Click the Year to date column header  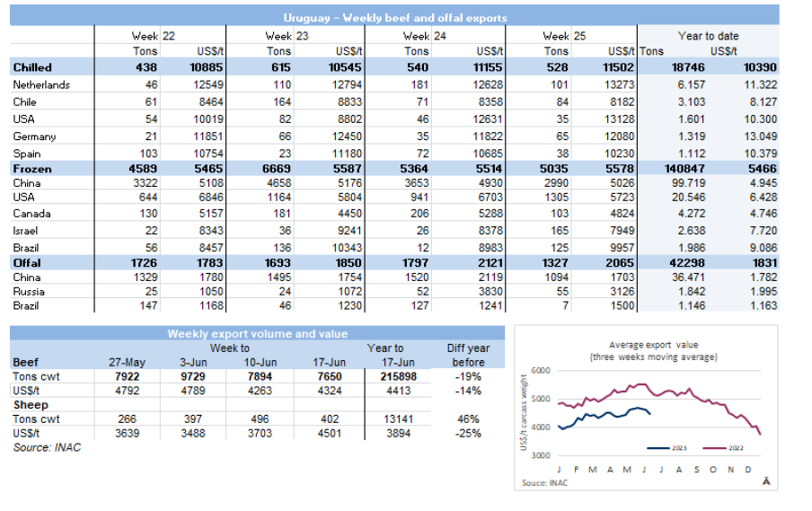coord(708,36)
